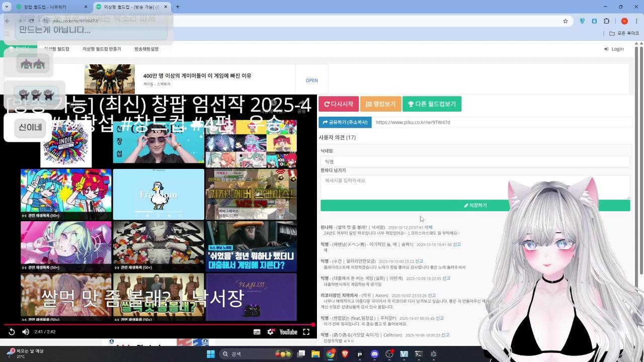Click the green 다른 월드컵보기 button
This screenshot has height=362, width=644.
432,104
